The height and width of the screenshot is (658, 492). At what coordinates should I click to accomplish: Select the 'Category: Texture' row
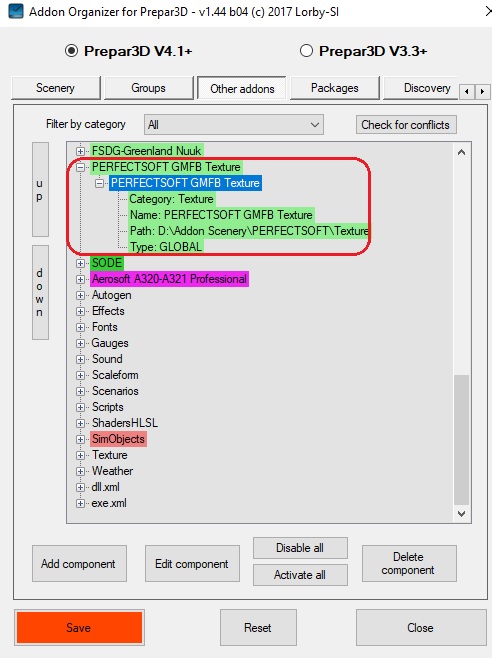pyautogui.click(x=171, y=199)
